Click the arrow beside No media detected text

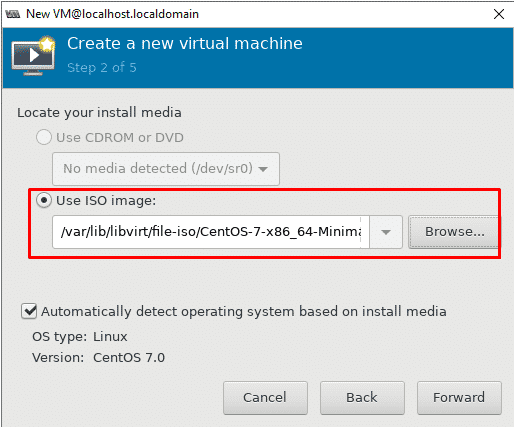click(263, 169)
